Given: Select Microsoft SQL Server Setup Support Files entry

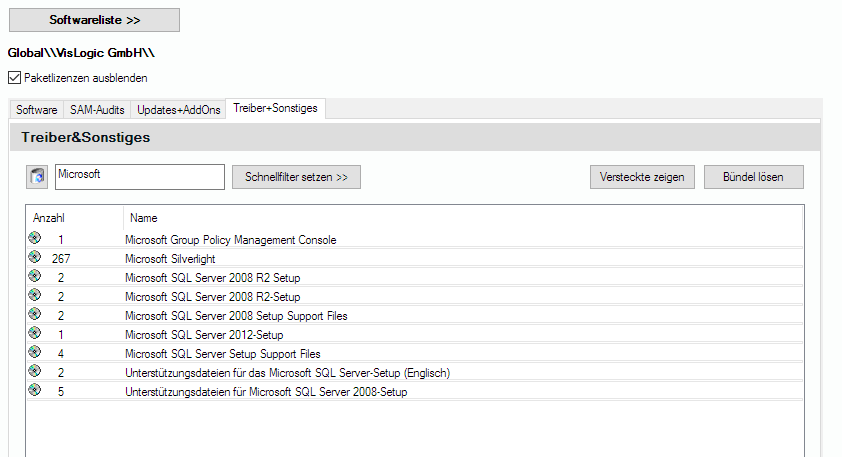Looking at the screenshot, I should [x=223, y=354].
